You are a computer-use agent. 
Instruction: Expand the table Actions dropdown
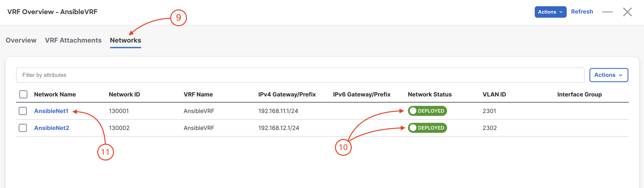(x=608, y=75)
